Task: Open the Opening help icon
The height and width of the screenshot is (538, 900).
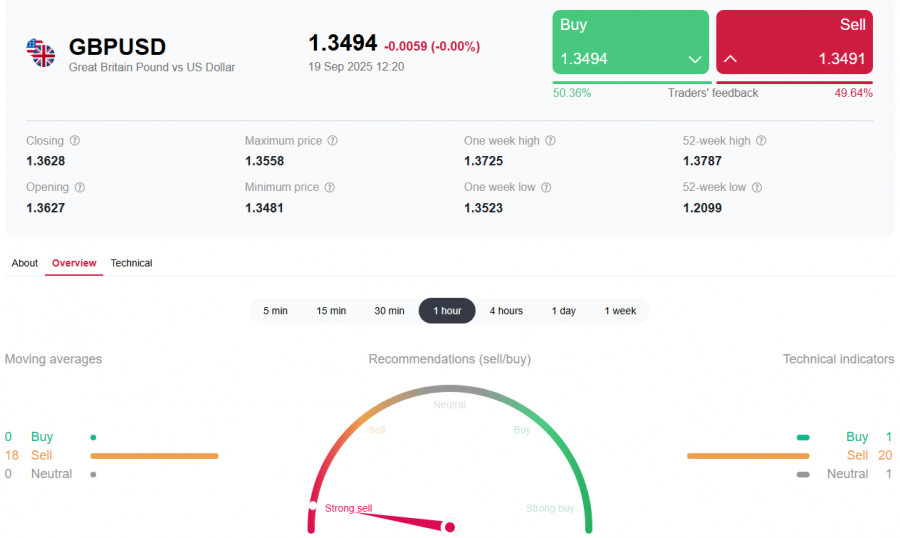Action: click(80, 187)
